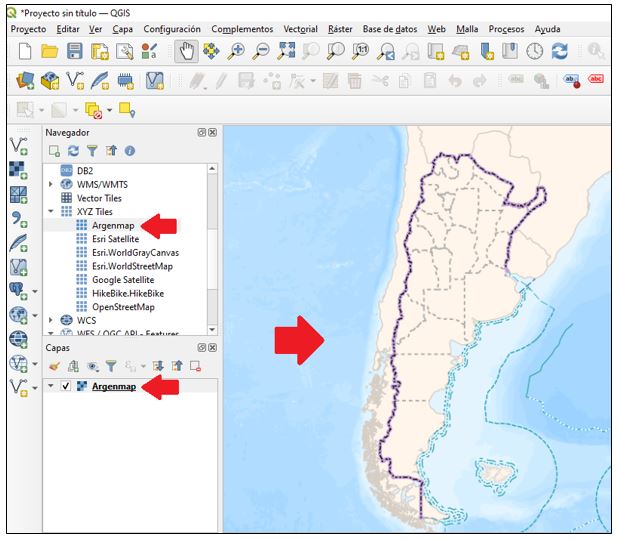
Task: Click New Temporary Scratch Layer icon
Action: click(125, 81)
